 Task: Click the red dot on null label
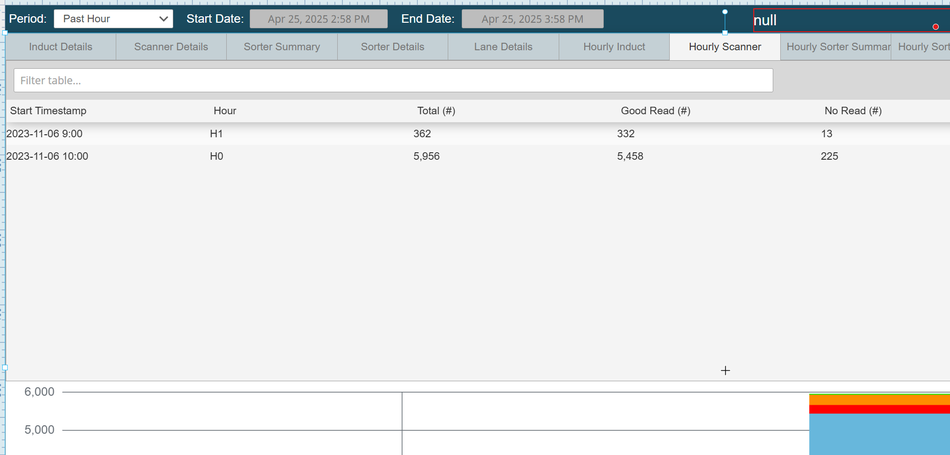tap(936, 27)
